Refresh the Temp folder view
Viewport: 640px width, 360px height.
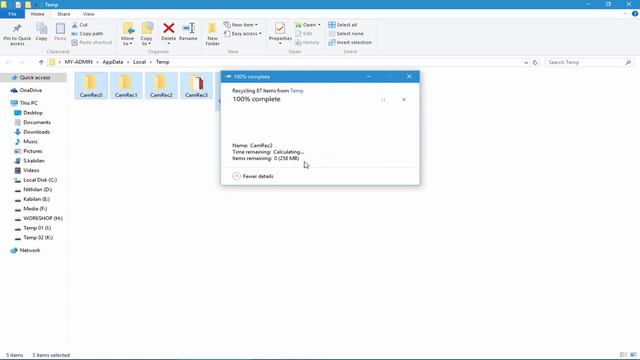click(x=535, y=62)
